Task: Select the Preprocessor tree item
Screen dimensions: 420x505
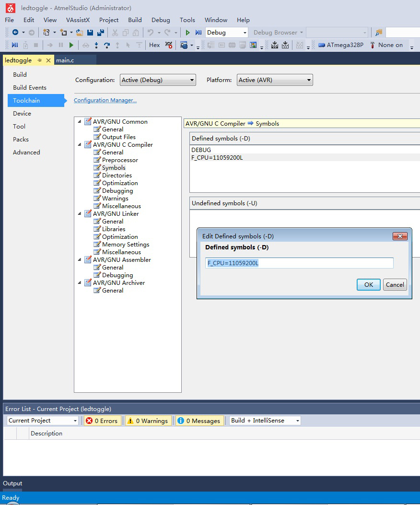Action: click(x=120, y=160)
